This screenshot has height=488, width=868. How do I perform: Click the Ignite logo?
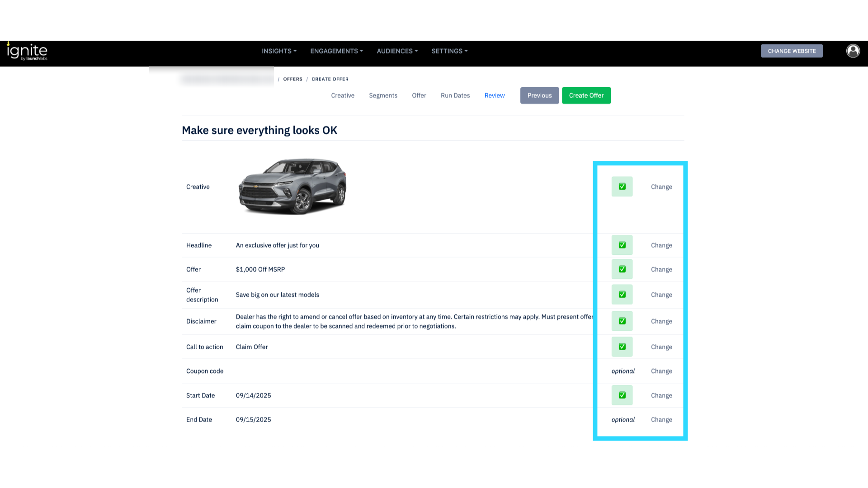27,51
